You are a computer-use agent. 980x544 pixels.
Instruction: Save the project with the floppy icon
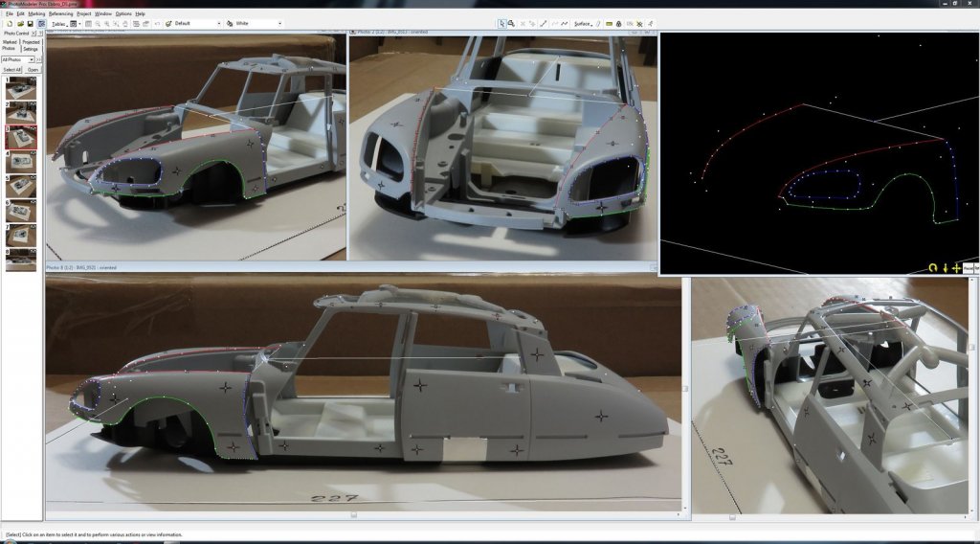pos(29,23)
